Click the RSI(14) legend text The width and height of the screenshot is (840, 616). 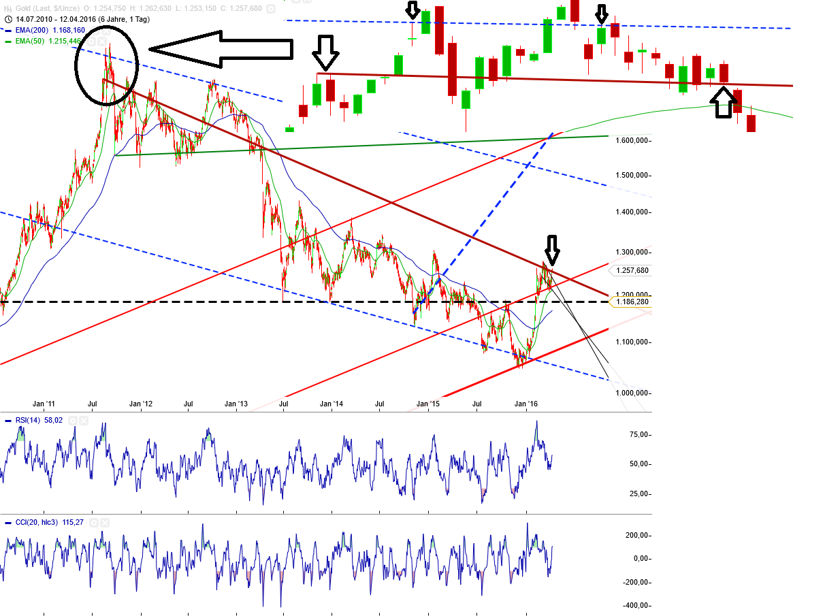[28, 420]
